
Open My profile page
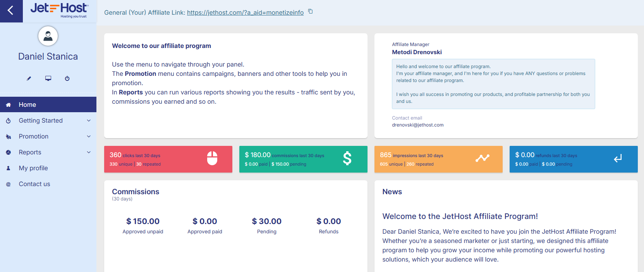[x=48, y=168]
